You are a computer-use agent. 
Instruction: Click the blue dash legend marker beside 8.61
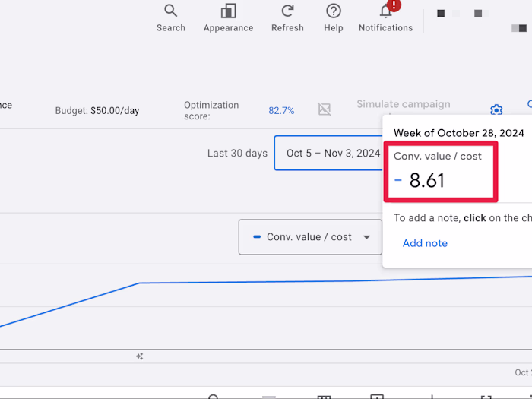tap(398, 180)
